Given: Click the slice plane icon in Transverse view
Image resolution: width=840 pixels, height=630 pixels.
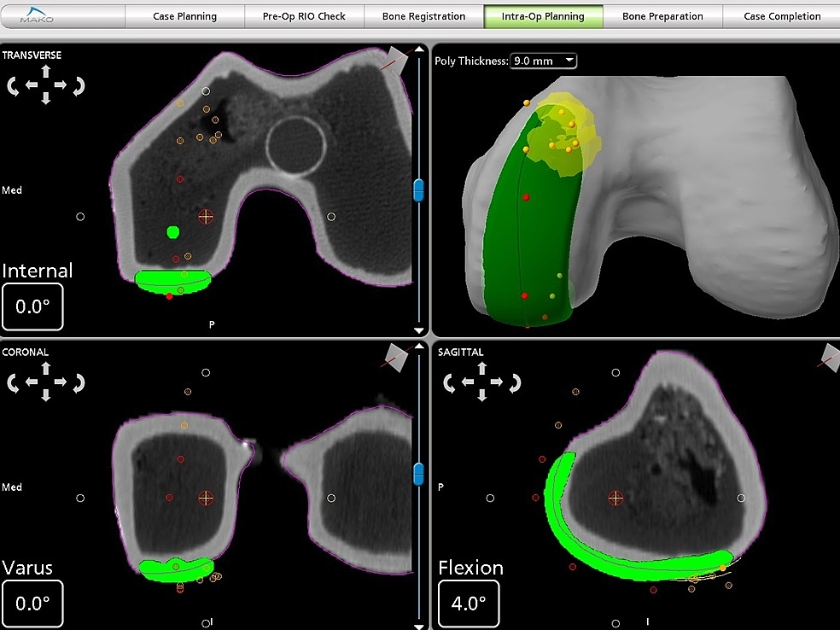Looking at the screenshot, I should (397, 59).
